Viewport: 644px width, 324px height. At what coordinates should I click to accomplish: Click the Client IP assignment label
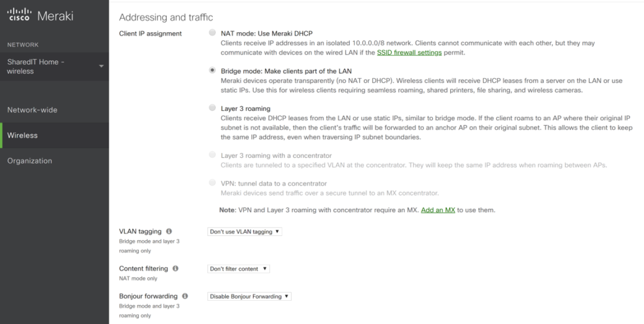coord(150,33)
